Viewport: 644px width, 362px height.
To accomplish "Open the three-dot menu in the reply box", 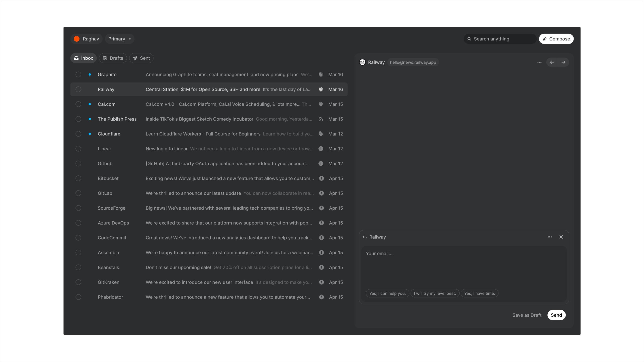I will pos(549,237).
